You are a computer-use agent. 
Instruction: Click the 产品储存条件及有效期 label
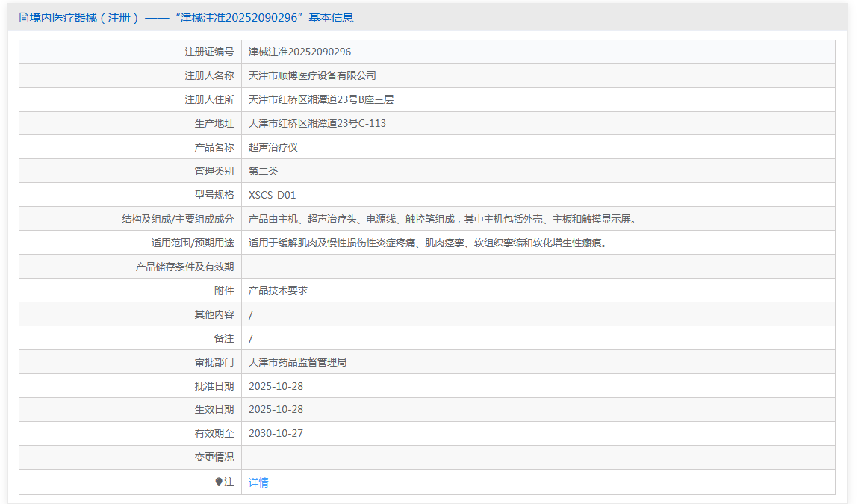[185, 267]
